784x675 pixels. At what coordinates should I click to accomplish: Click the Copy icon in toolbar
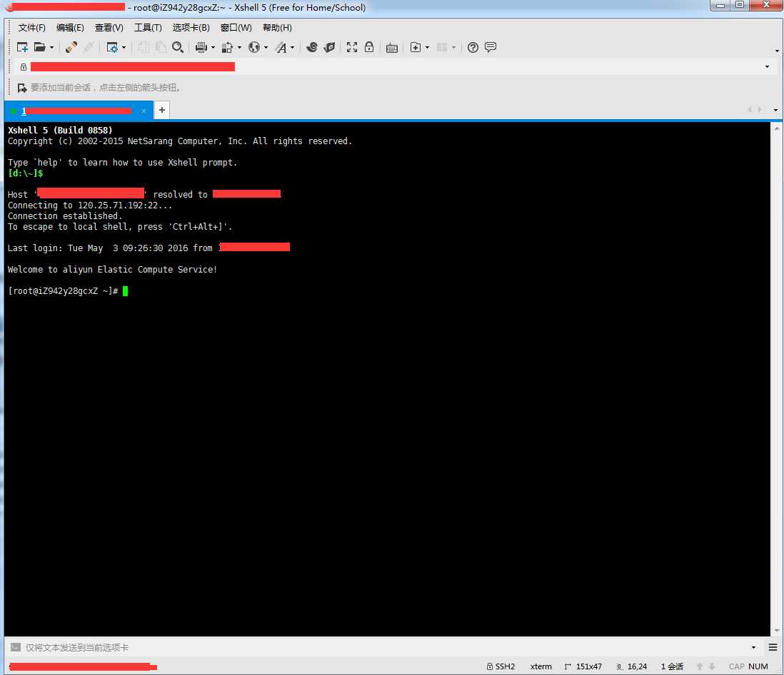pyautogui.click(x=144, y=47)
